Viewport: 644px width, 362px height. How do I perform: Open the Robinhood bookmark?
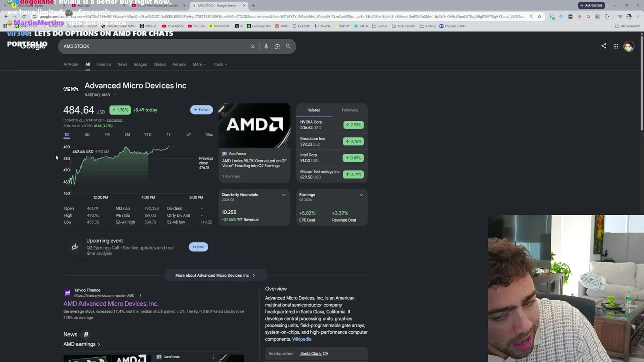tap(219, 26)
